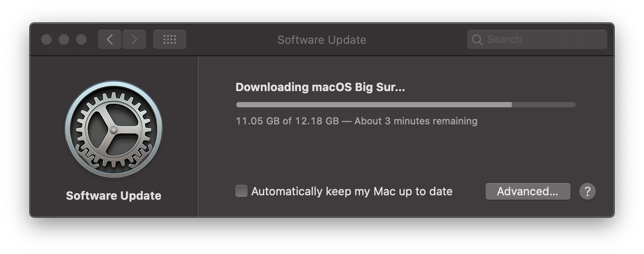The image size is (644, 254).
Task: Click the Software Update label under the gear
Action: point(114,196)
